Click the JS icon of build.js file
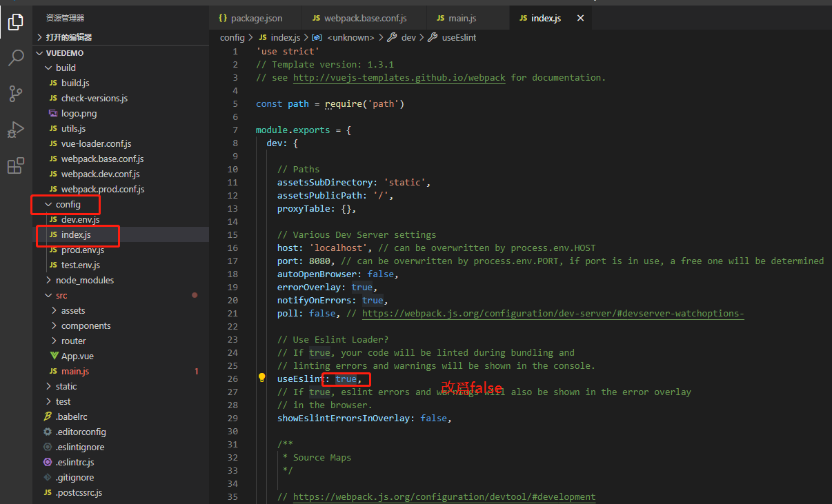 54,83
